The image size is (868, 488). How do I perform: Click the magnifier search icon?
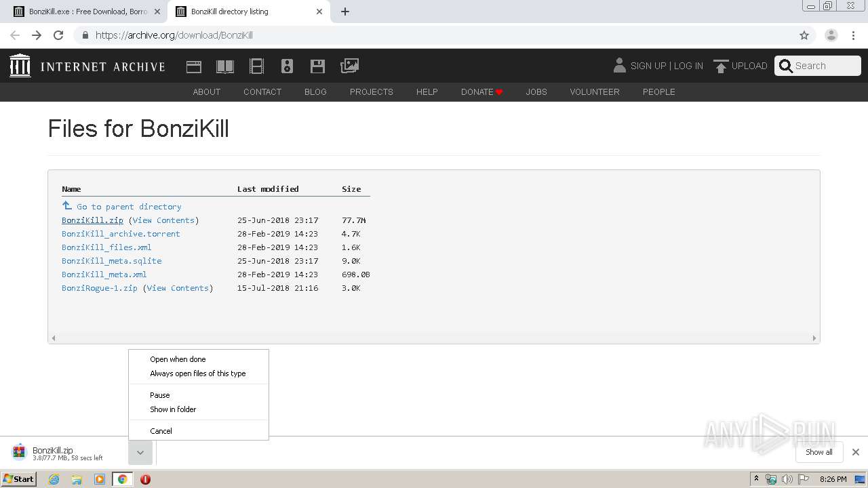786,66
